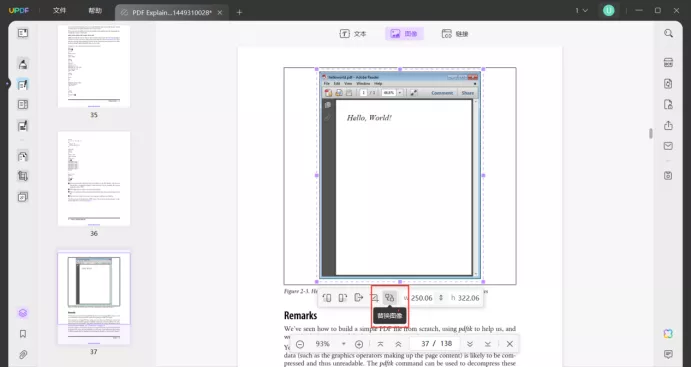Open the 帮助 menu

point(95,11)
